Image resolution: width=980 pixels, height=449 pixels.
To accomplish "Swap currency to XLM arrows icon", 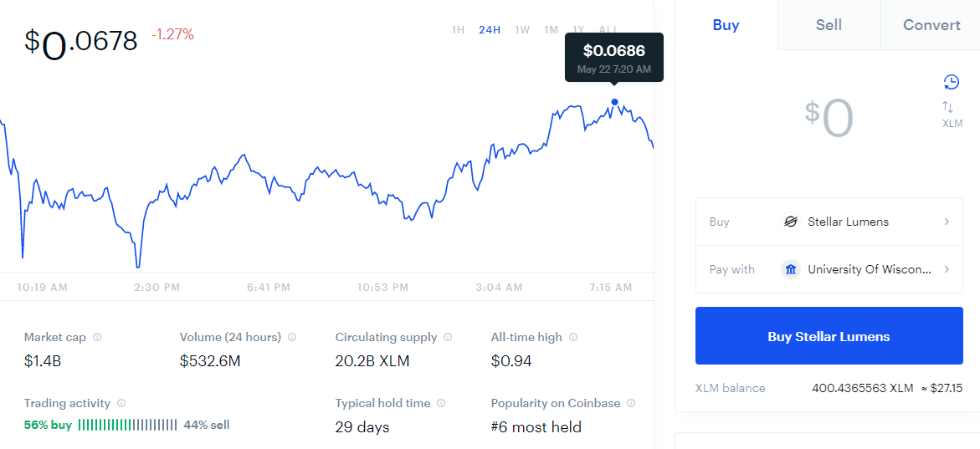I will pyautogui.click(x=949, y=107).
